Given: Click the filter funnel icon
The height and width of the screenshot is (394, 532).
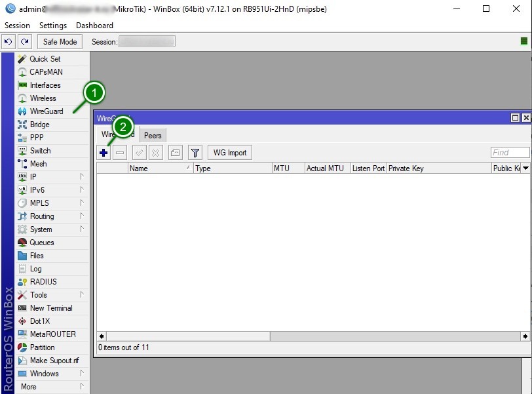Looking at the screenshot, I should point(195,153).
